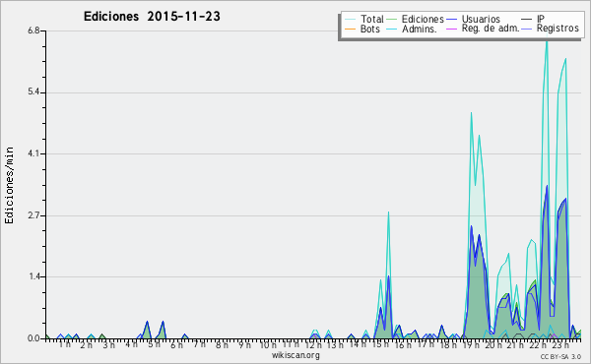Click the chart title 'Ediciones 2015-11-23'
Viewport: 591px width, 364px height.
point(152,17)
